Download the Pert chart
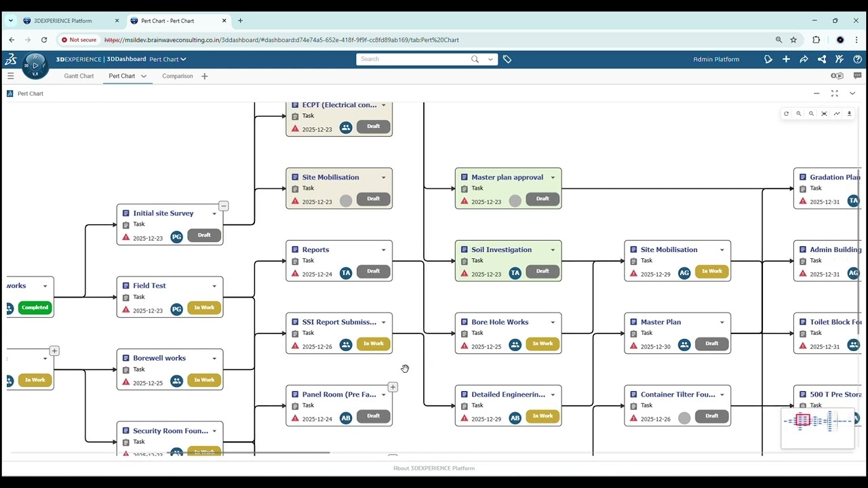Screen dimensions: 868x488 pos(849,114)
